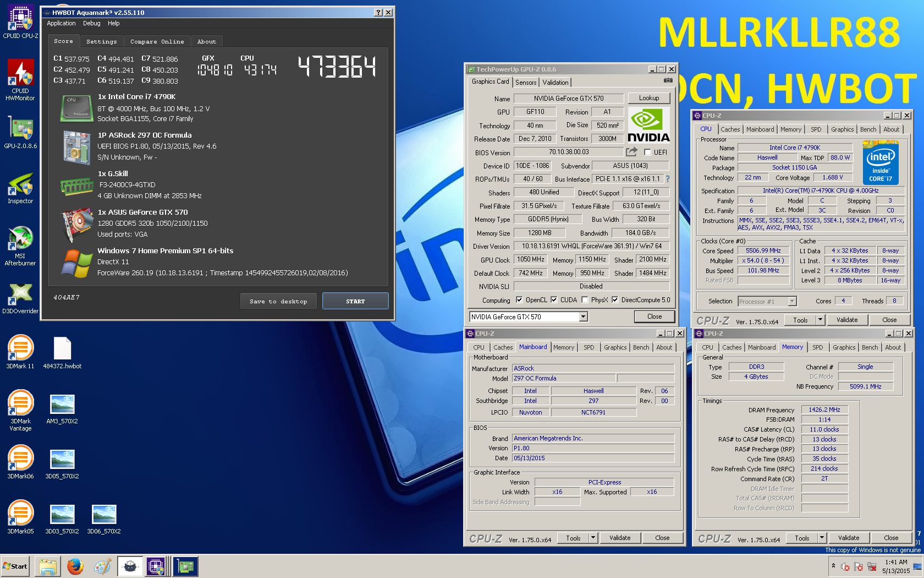Click Tools button in CPU-Z Memory window

coord(802,538)
